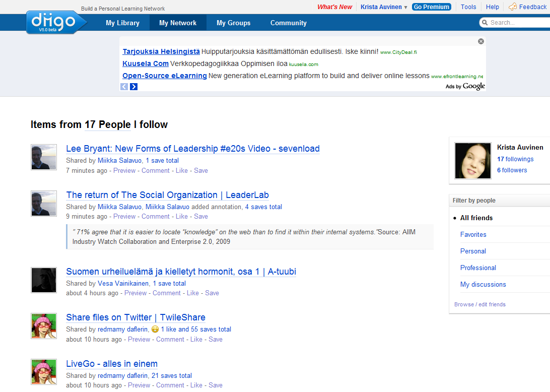Click Save on Social Organization item
Screen dimensions: 550x392
(x=201, y=217)
